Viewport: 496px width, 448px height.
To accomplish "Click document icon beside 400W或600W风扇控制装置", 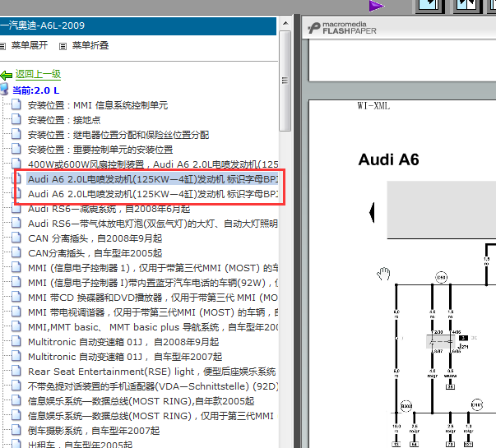I will tap(16, 164).
